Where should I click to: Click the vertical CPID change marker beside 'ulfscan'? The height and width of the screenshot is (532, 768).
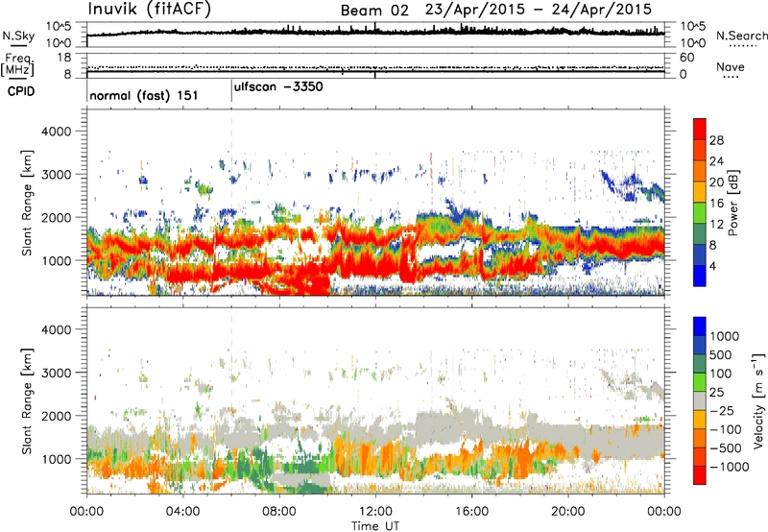click(231, 91)
